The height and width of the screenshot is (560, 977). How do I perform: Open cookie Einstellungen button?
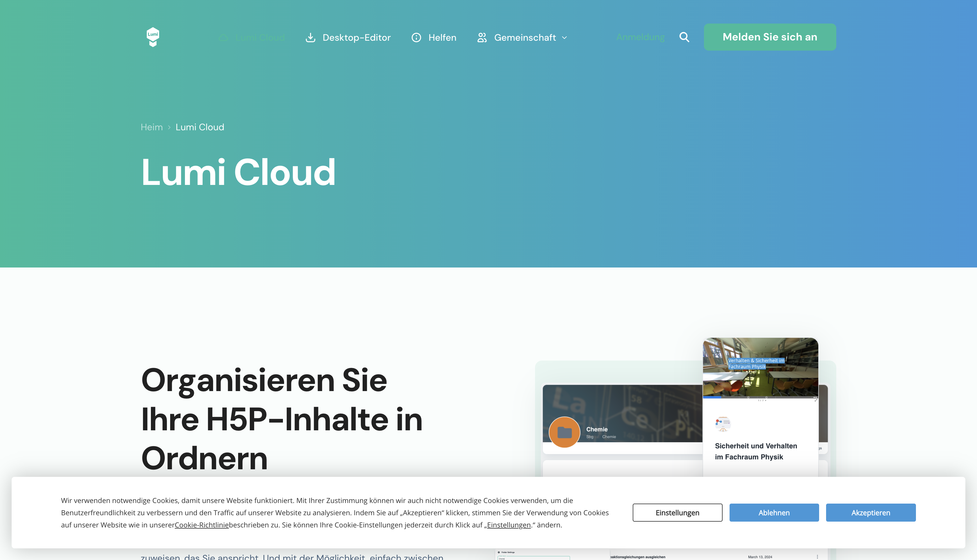[x=678, y=513]
